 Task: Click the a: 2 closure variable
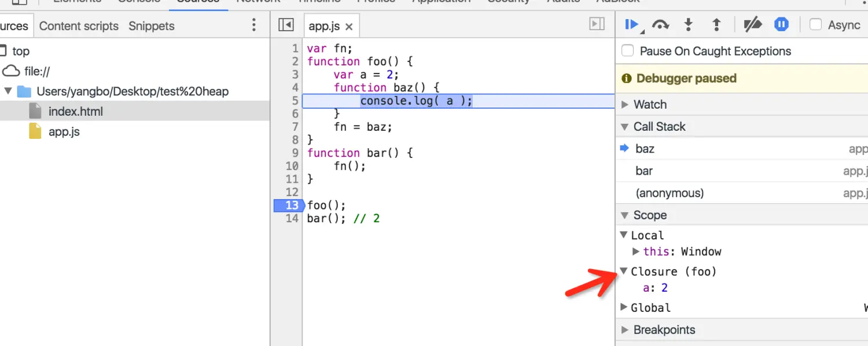(655, 288)
